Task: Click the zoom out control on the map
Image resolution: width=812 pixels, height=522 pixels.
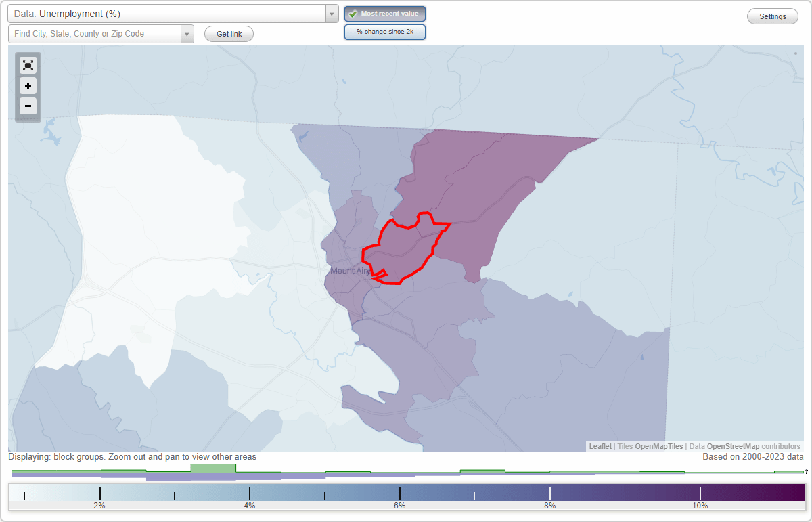Action: click(x=28, y=106)
